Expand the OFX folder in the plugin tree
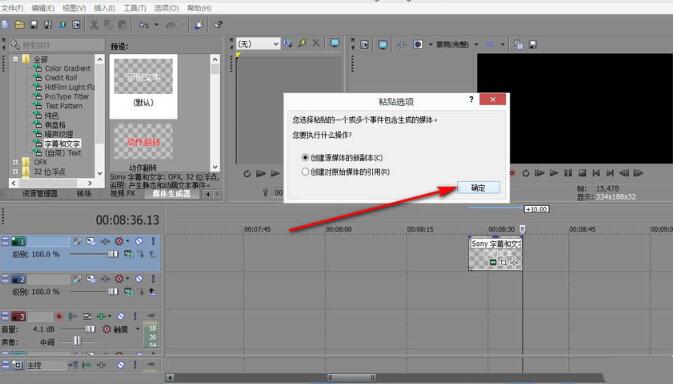The width and height of the screenshot is (673, 384). tap(15, 162)
